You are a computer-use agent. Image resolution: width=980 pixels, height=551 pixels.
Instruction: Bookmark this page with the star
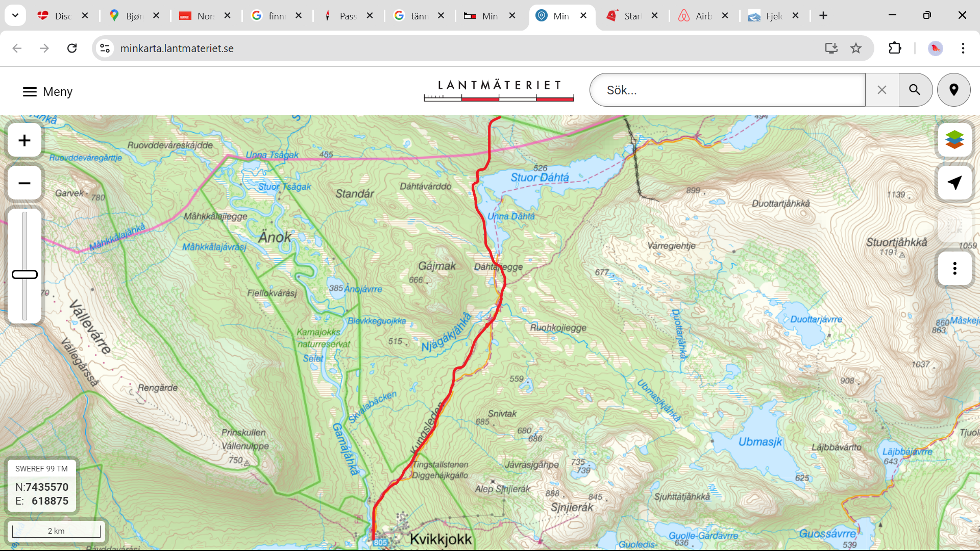(x=856, y=48)
